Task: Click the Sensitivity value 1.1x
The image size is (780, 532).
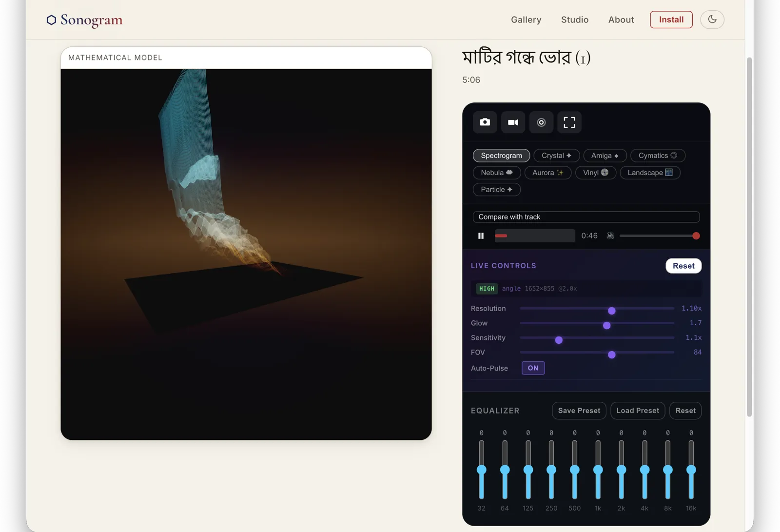Action: 693,337
